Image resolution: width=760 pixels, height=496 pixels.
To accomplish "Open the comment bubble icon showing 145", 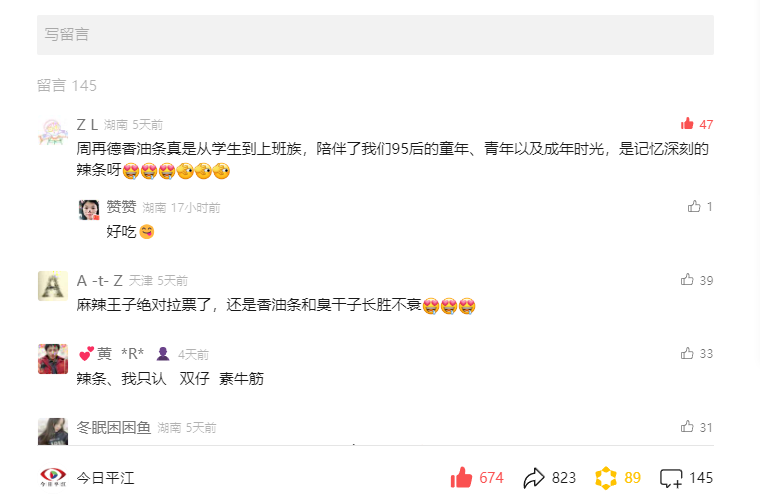I will pos(671,478).
